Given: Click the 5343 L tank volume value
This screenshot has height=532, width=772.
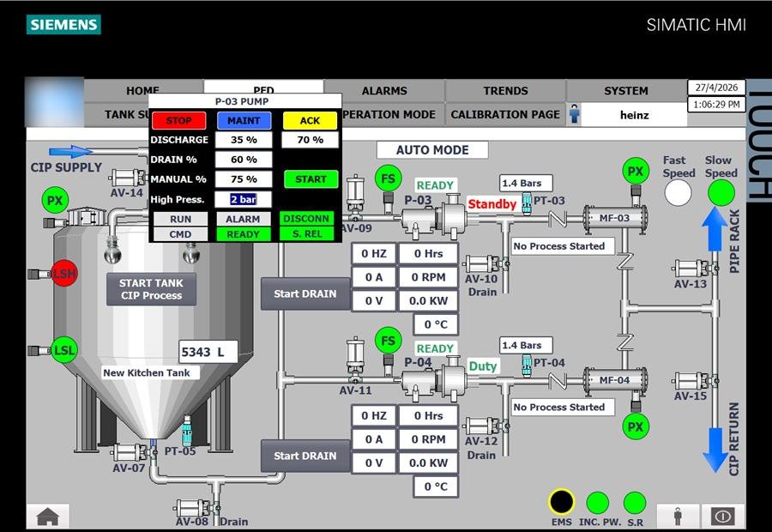Looking at the screenshot, I should tap(208, 352).
